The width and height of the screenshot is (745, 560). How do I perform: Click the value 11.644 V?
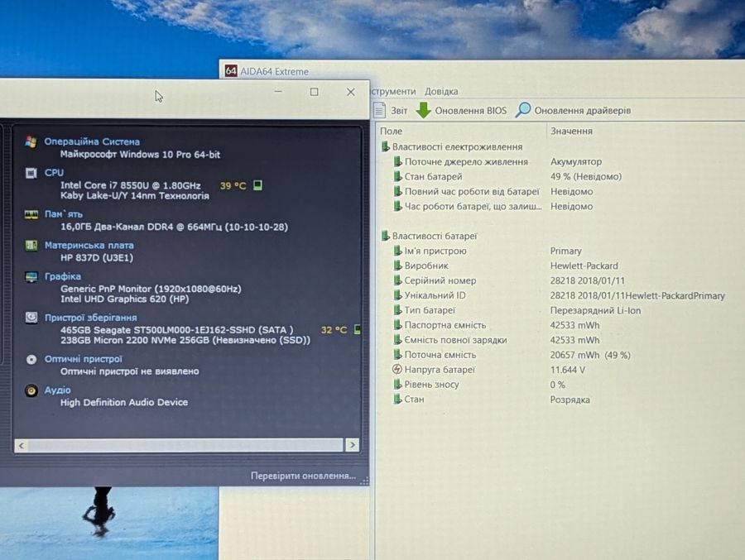coord(567,370)
